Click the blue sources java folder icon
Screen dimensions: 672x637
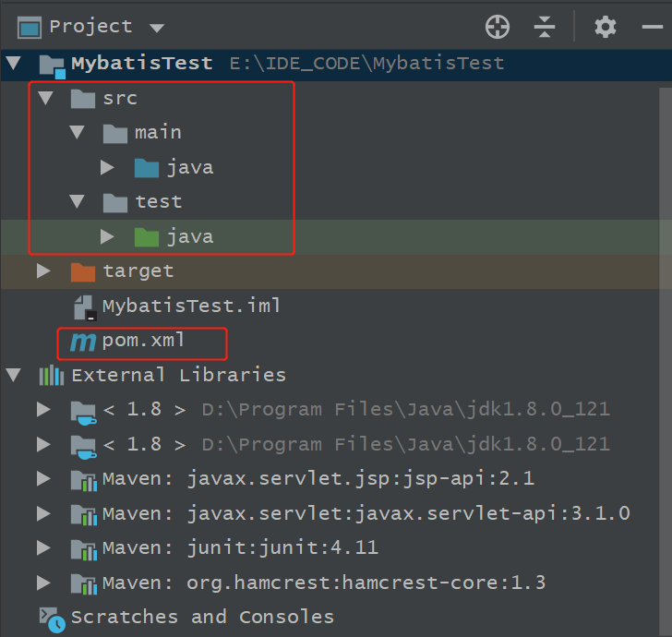(x=147, y=168)
